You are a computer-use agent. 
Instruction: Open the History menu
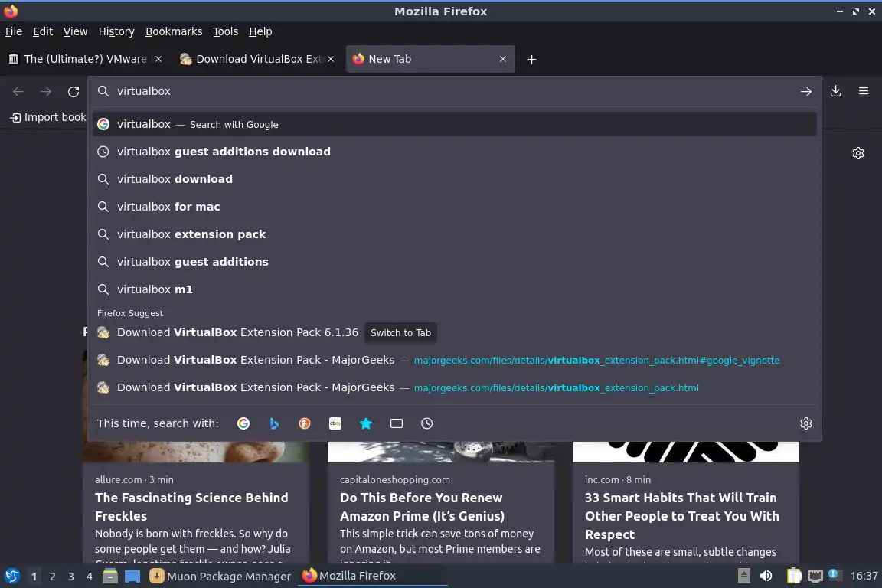116,31
